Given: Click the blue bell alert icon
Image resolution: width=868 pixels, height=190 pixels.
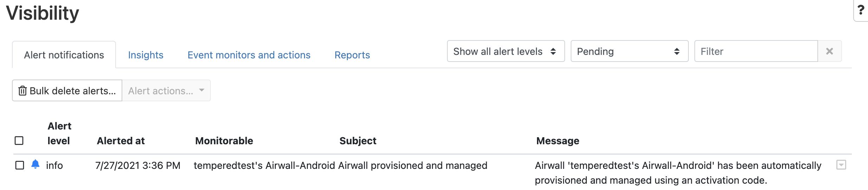Looking at the screenshot, I should tap(35, 164).
